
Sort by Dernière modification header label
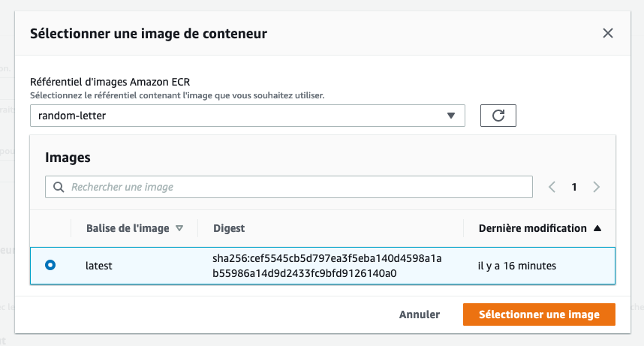(533, 228)
